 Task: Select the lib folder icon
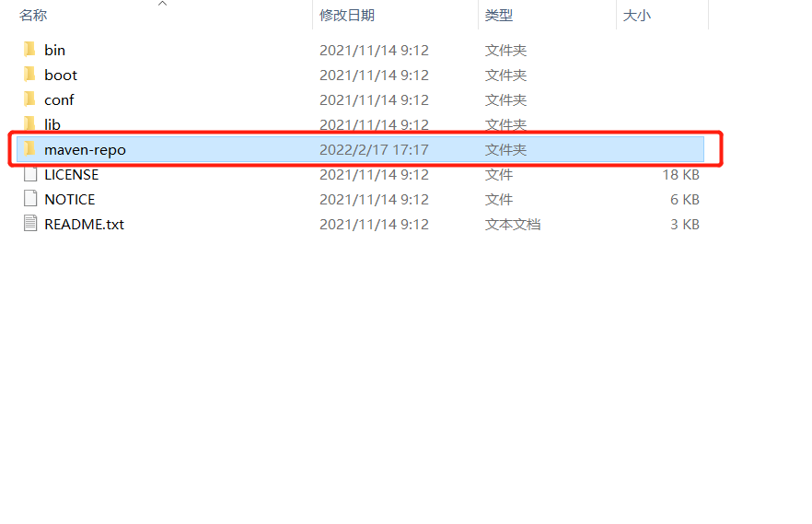29,123
